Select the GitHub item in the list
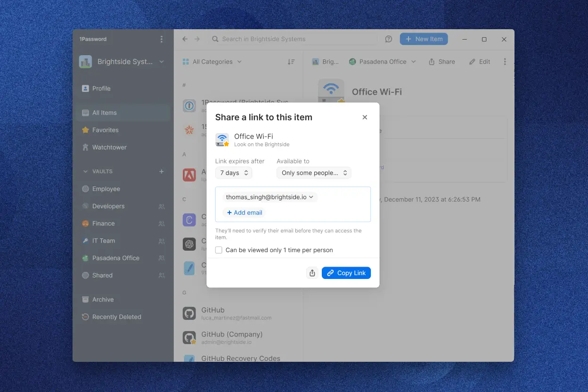 click(x=238, y=313)
